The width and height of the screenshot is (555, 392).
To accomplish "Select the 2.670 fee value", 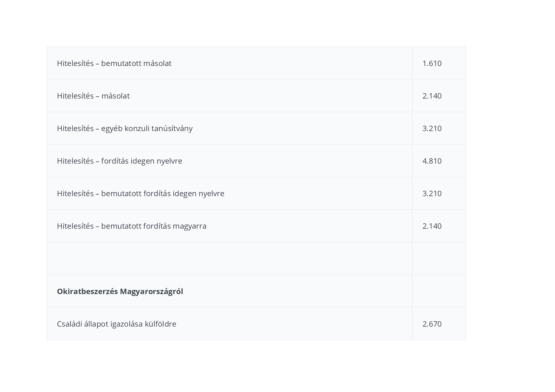I will (x=432, y=324).
